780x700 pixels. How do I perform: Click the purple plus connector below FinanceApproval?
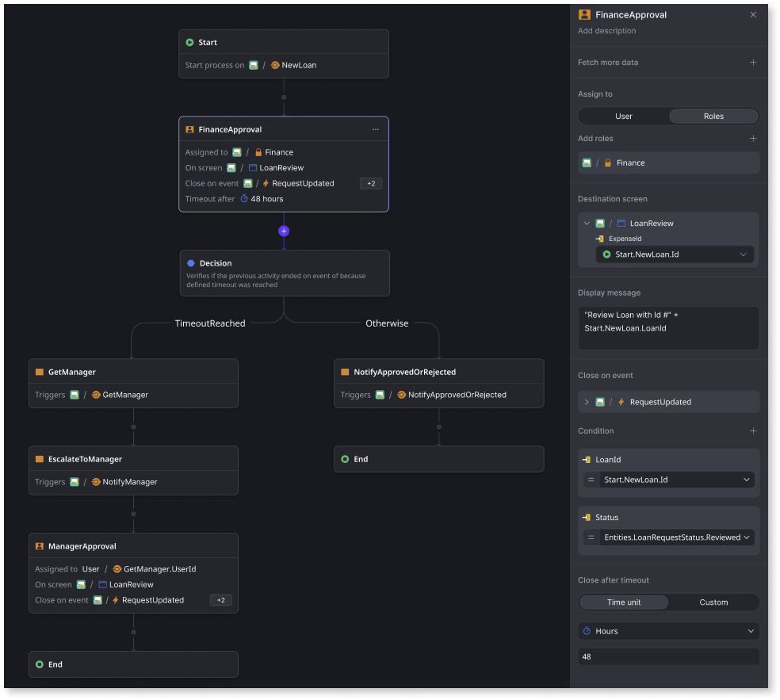284,231
